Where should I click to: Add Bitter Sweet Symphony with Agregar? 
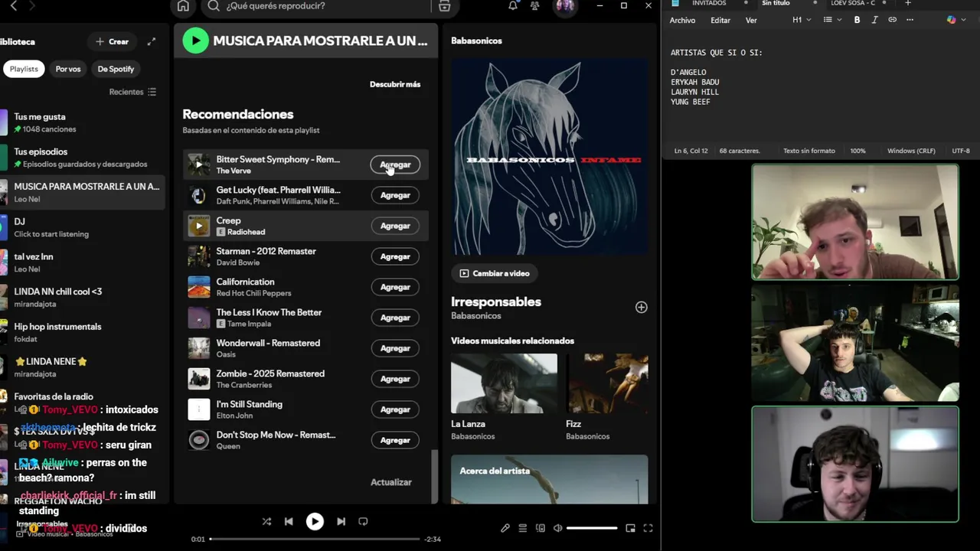click(395, 165)
